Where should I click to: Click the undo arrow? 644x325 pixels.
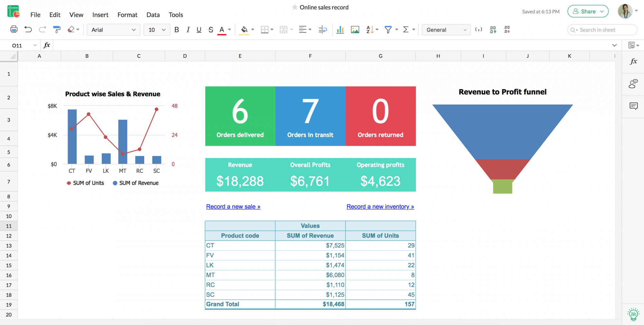(28, 30)
